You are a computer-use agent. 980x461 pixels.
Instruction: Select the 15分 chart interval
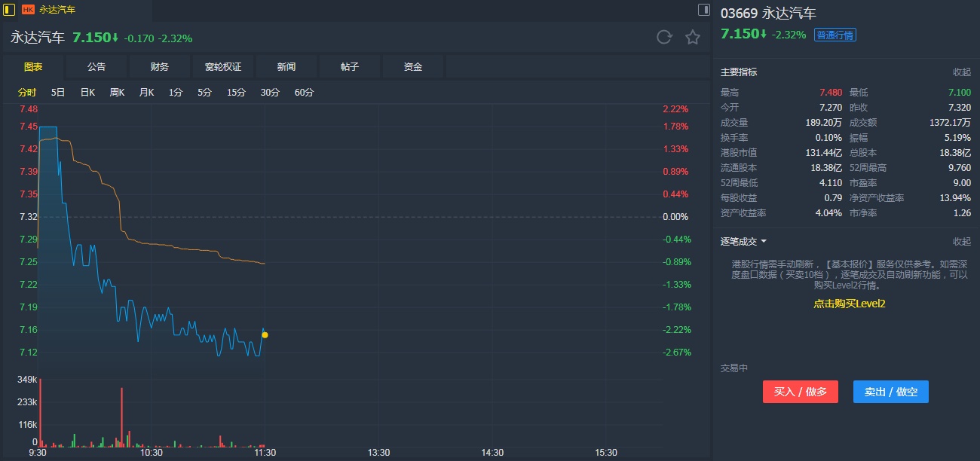pos(236,93)
